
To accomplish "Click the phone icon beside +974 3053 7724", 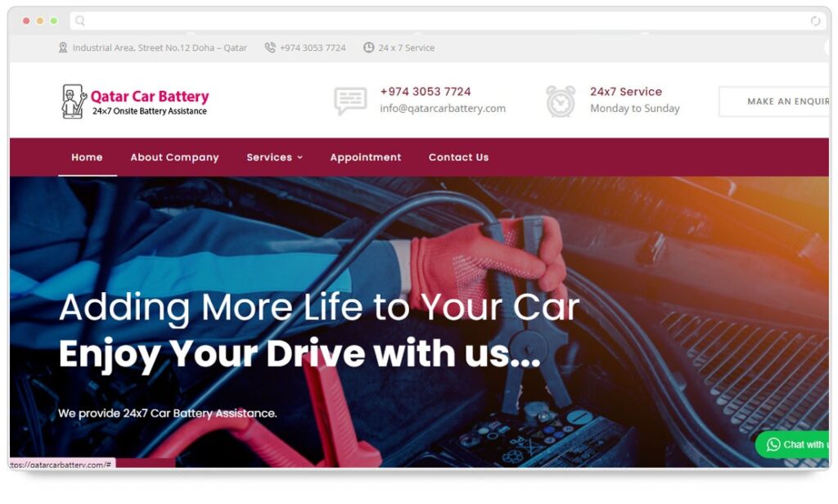I will click(x=270, y=47).
